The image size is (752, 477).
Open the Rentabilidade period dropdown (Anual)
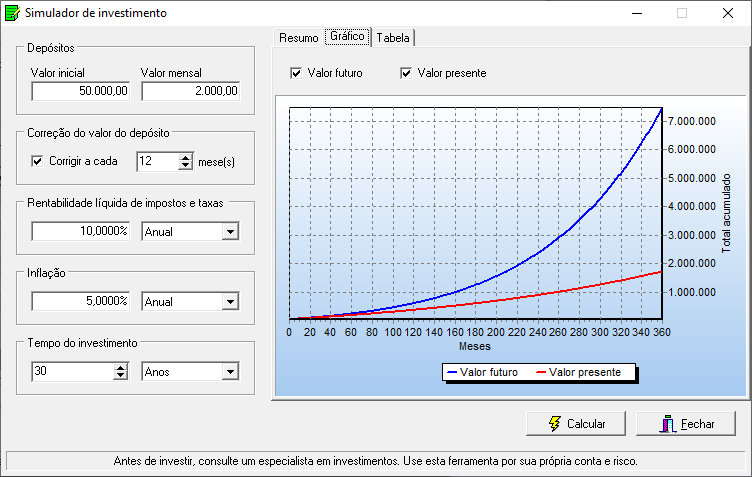click(x=230, y=232)
